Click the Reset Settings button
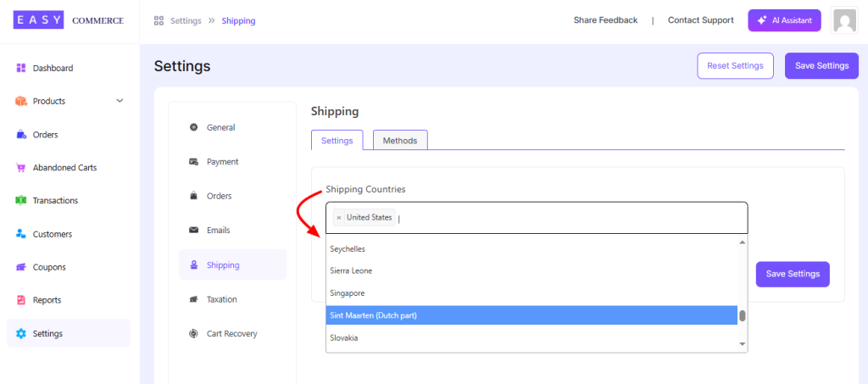This screenshot has width=868, height=384. pyautogui.click(x=735, y=66)
